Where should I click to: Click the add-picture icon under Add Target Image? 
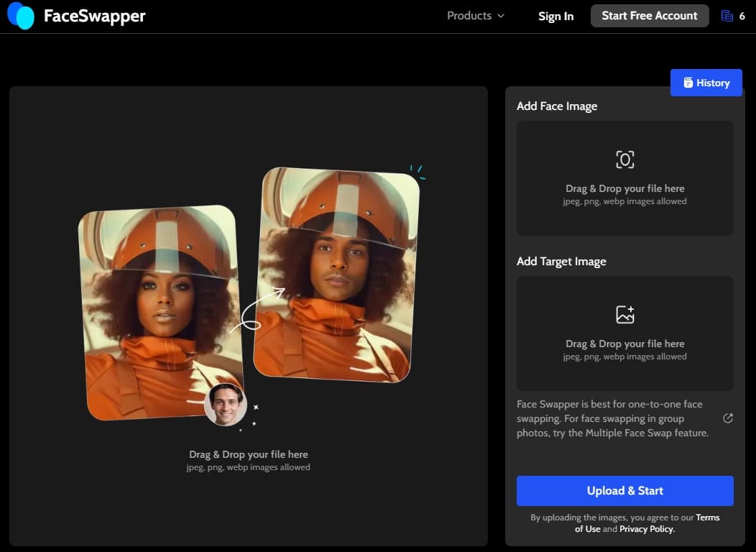(x=625, y=315)
